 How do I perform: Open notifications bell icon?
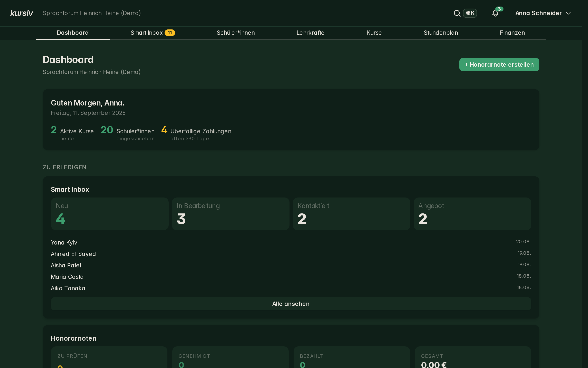[495, 13]
